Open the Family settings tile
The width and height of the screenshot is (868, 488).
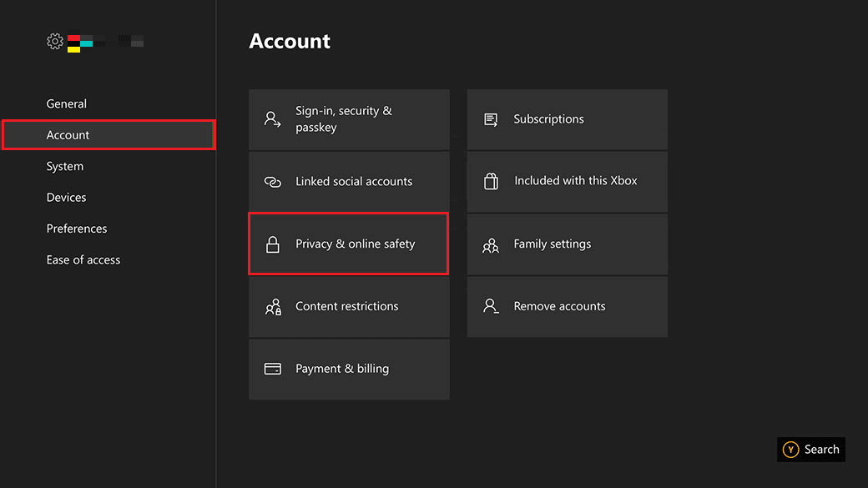click(x=568, y=244)
